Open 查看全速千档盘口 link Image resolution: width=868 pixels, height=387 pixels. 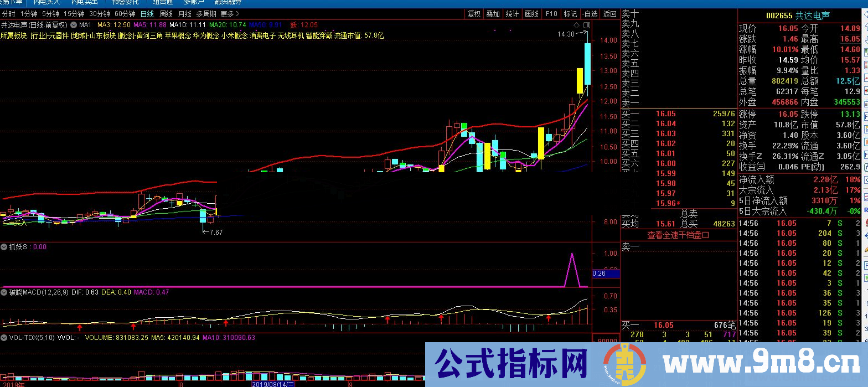pyautogui.click(x=678, y=234)
